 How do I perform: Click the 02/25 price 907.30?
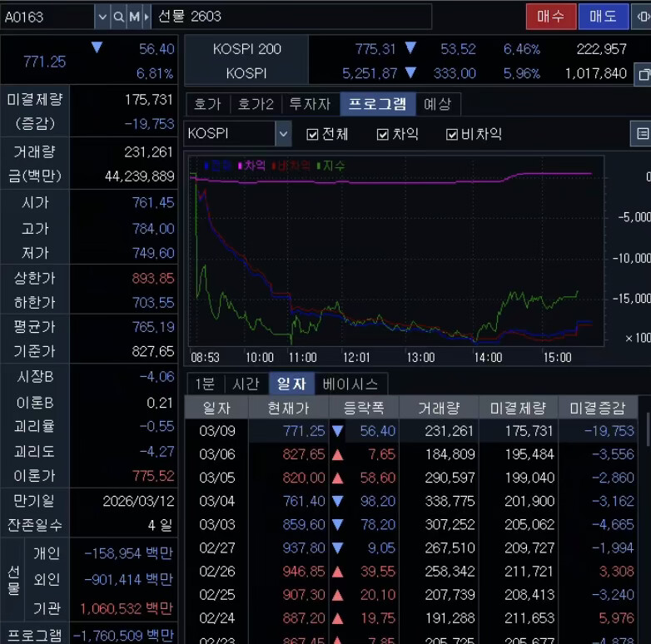coord(304,595)
